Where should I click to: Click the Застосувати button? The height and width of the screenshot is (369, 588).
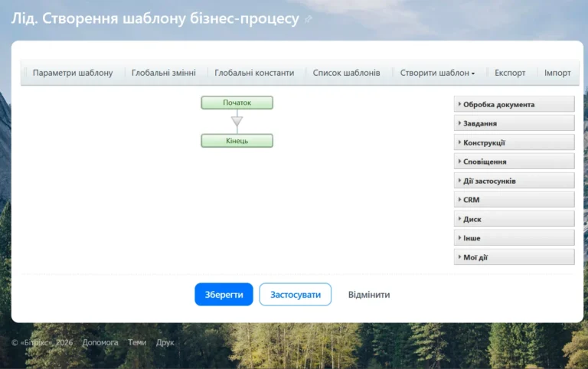click(x=296, y=295)
